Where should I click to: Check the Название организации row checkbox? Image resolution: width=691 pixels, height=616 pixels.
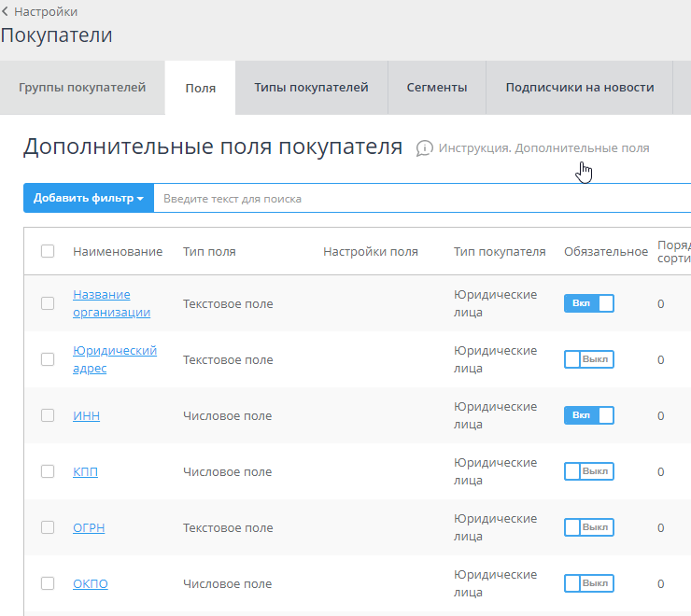48,303
